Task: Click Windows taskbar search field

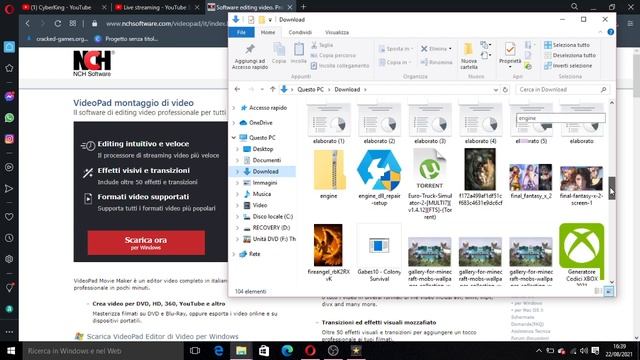Action: tap(102, 351)
